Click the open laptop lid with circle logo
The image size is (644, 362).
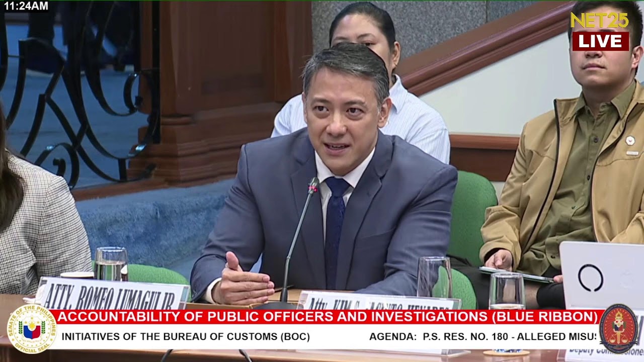point(602,276)
